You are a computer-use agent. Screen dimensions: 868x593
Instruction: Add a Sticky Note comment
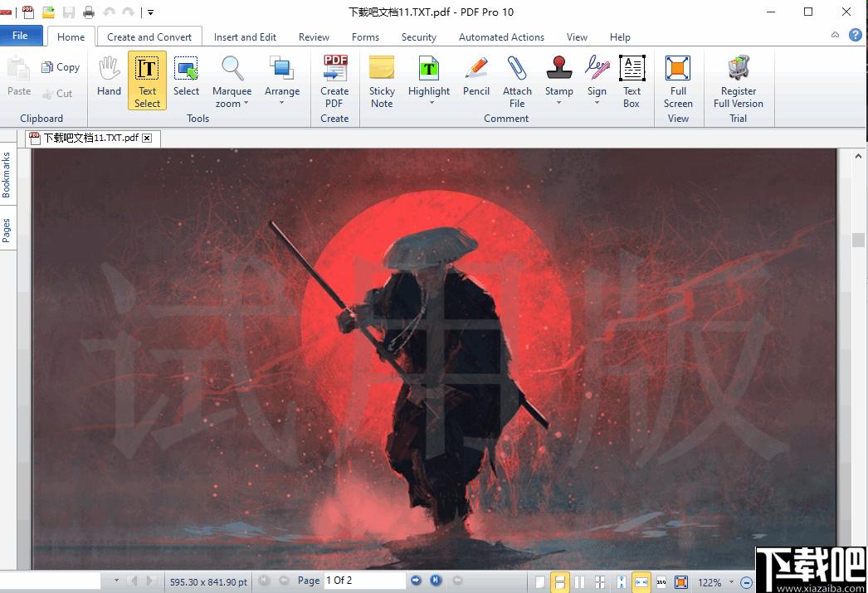pyautogui.click(x=382, y=80)
